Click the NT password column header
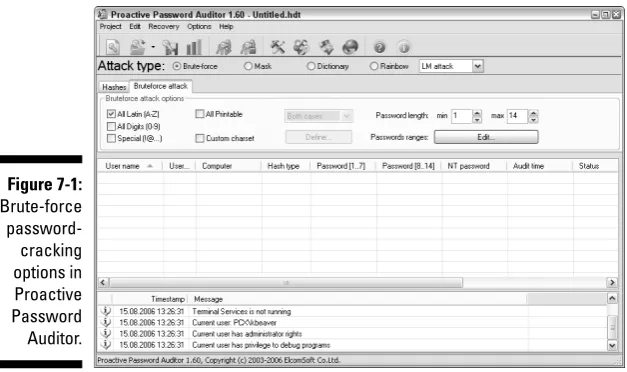 click(474, 166)
